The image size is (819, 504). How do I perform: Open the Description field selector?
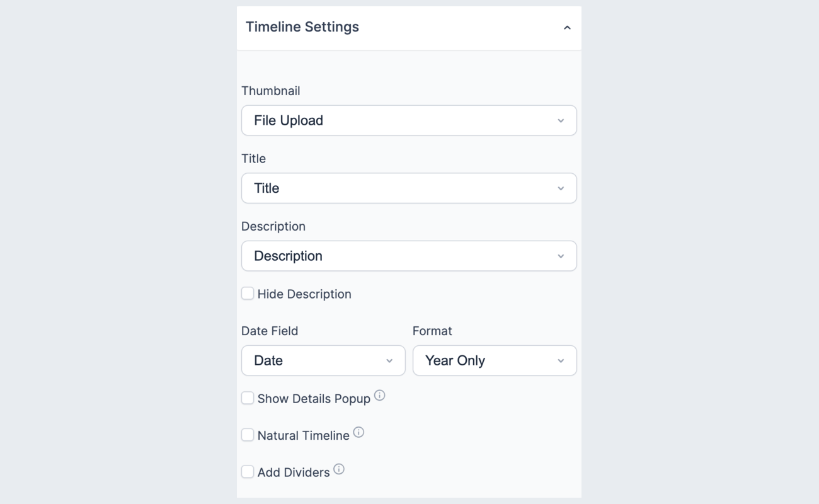409,256
